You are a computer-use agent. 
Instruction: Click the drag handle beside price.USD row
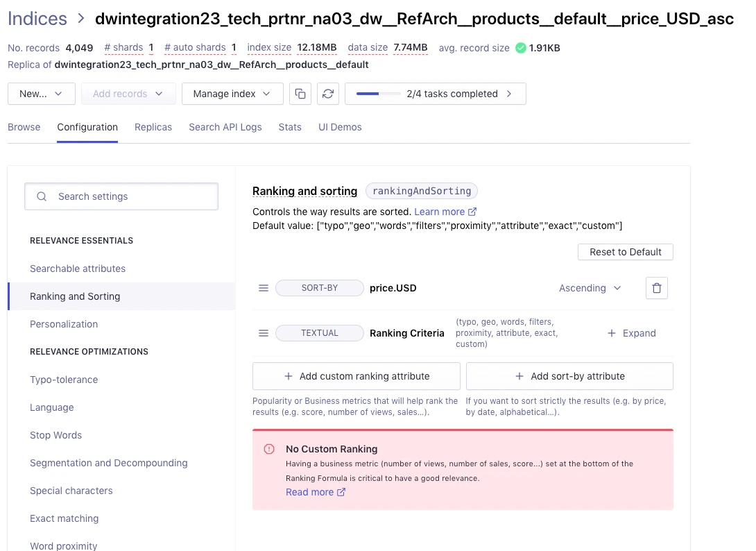(x=264, y=287)
